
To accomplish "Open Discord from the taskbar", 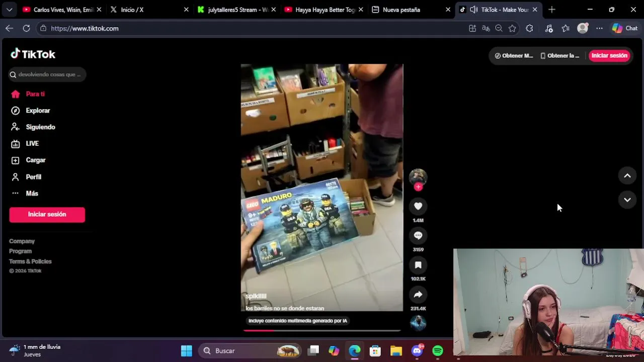I will click(x=417, y=351).
